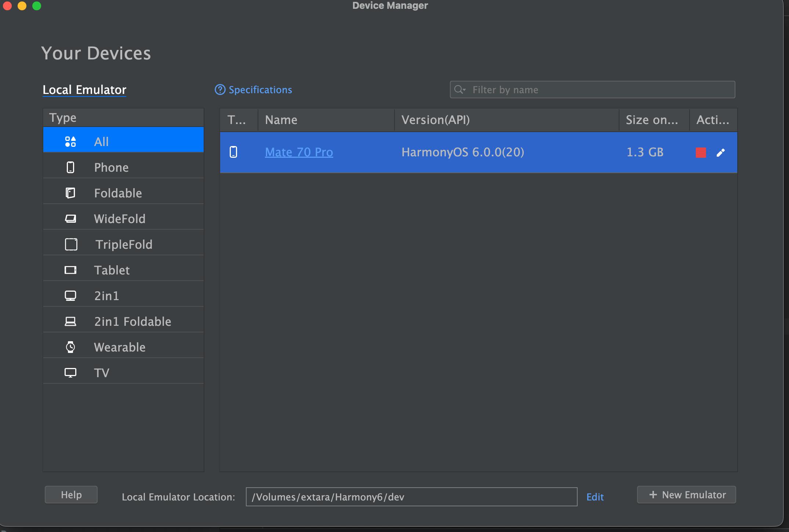
Task: Select the WideFold category
Action: coord(120,219)
